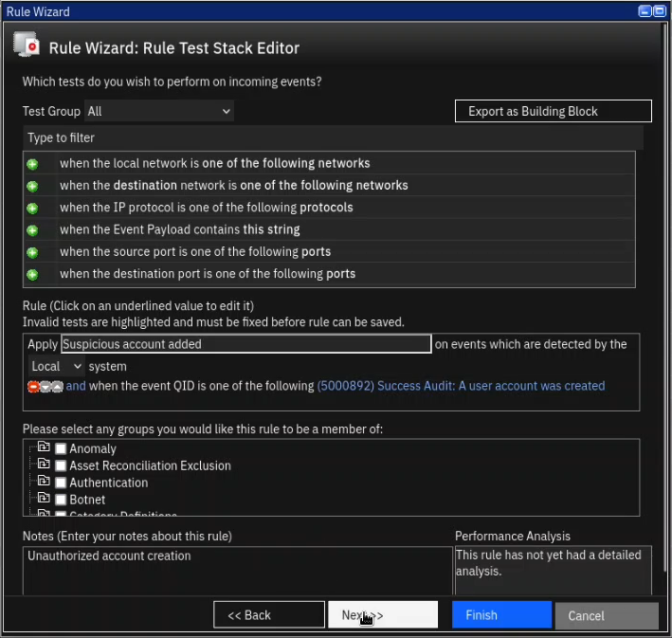Image resolution: width=672 pixels, height=638 pixels.
Task: Add the source port test
Action: [32, 252]
